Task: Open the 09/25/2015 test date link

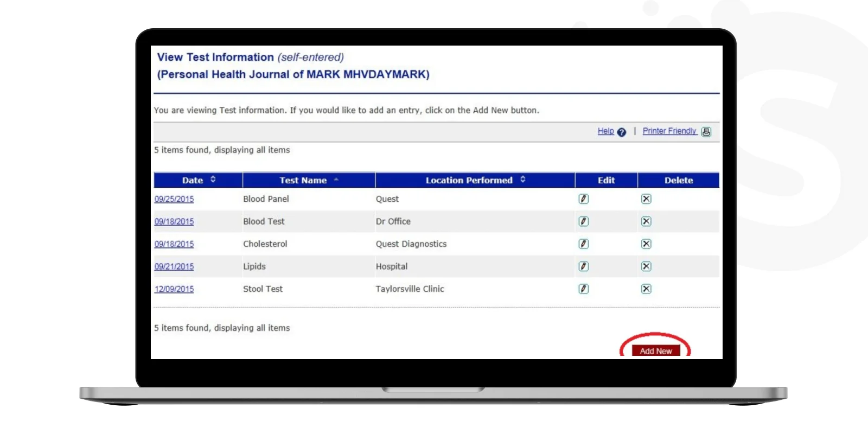Action: coord(174,199)
